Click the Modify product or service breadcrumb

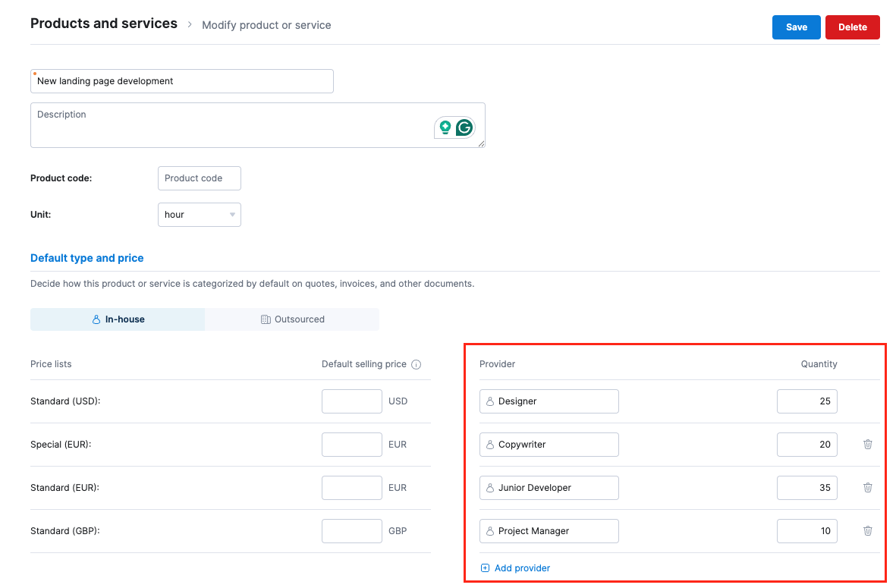[x=266, y=25]
